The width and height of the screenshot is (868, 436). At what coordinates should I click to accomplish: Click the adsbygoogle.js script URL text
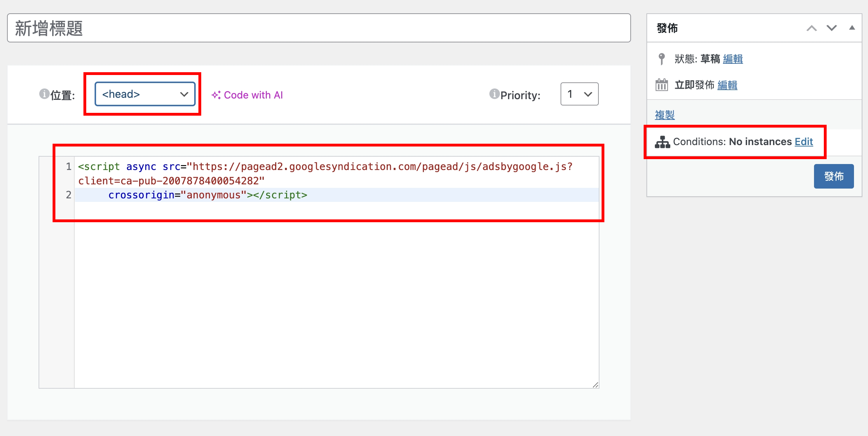click(382, 166)
